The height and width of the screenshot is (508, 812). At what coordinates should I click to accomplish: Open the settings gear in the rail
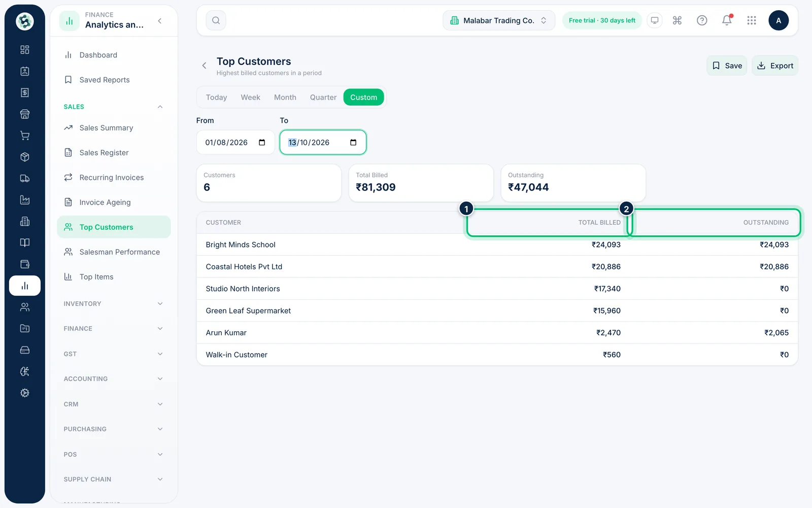click(x=25, y=393)
